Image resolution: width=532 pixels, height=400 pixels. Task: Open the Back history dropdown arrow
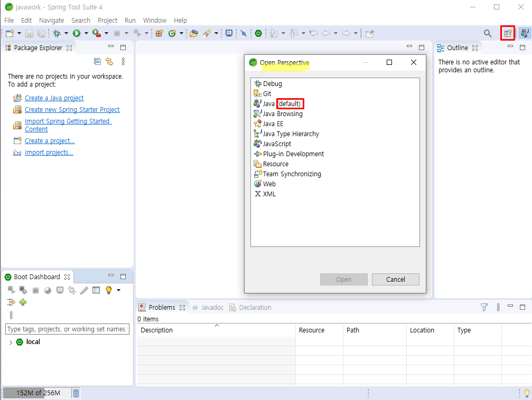[335, 33]
